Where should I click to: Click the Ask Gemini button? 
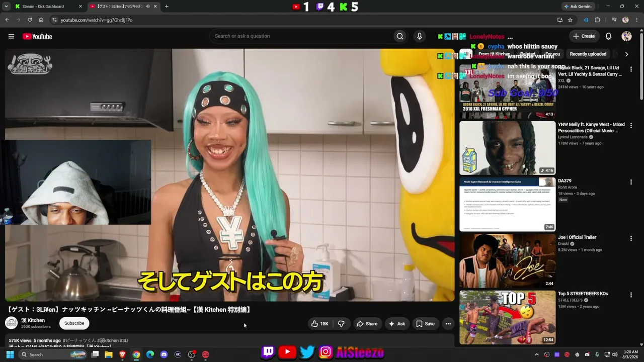[579, 7]
